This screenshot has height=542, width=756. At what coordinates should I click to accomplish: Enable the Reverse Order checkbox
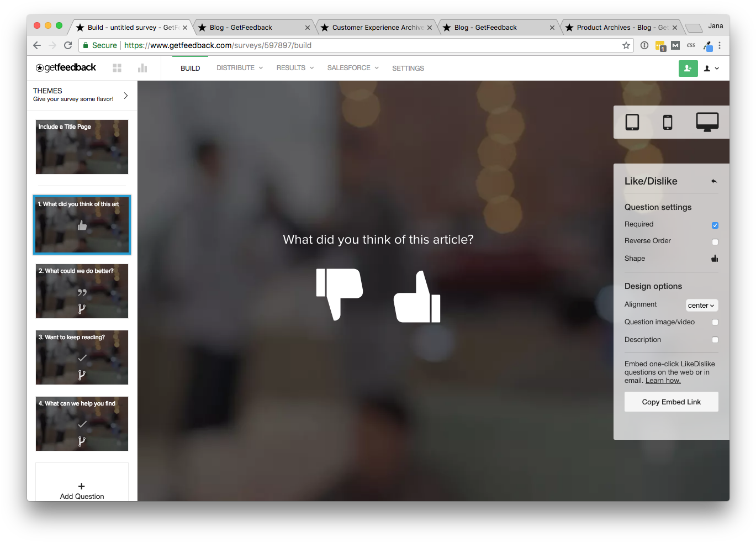[x=715, y=241]
